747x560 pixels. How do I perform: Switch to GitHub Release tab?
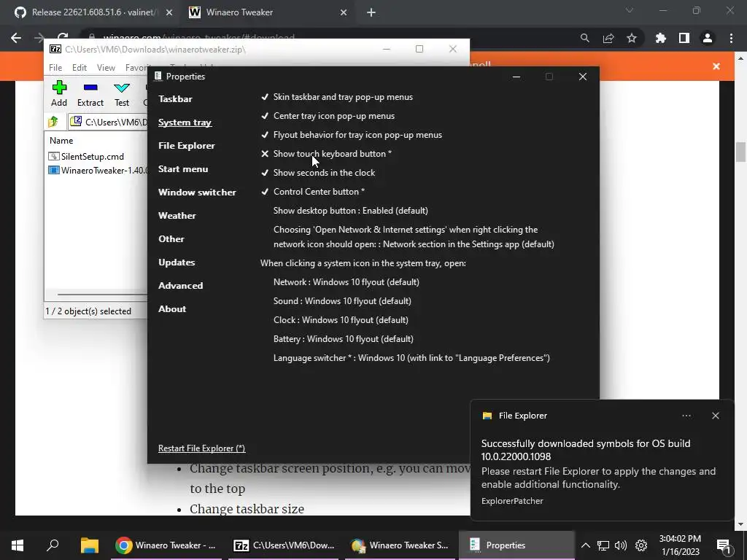93,13
